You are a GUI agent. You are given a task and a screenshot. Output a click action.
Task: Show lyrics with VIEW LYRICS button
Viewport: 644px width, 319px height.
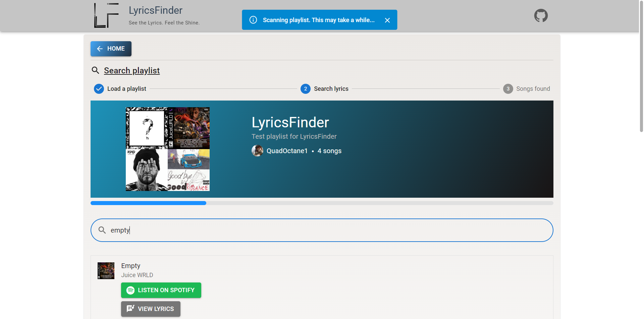tap(151, 309)
